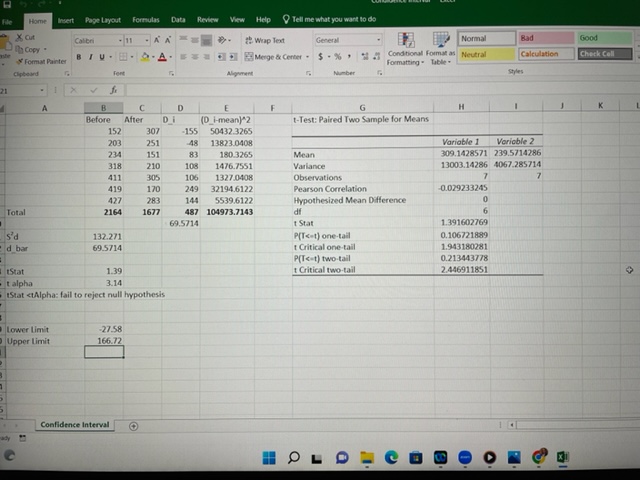Open the General number format dropdown

click(x=379, y=40)
